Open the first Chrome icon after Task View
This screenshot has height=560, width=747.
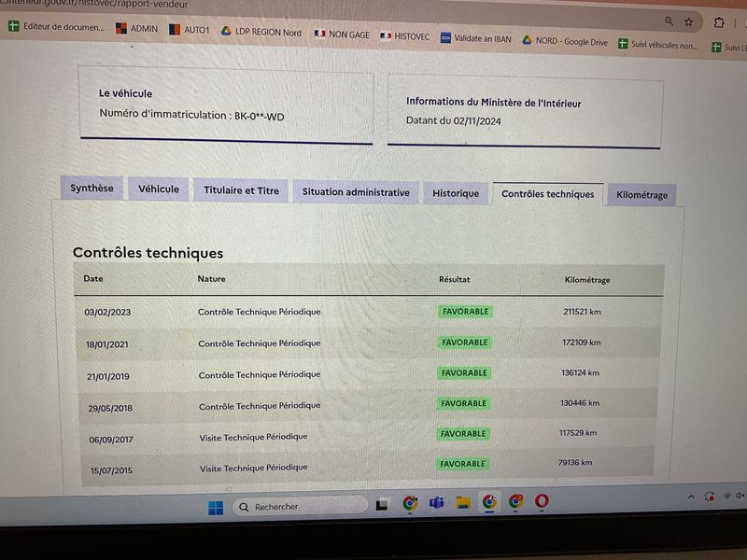coord(410,503)
